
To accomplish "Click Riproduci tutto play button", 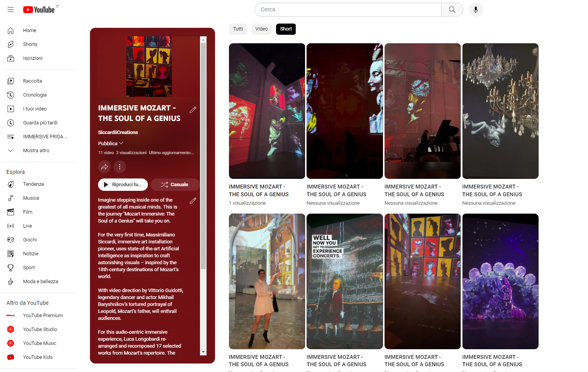I will point(123,185).
